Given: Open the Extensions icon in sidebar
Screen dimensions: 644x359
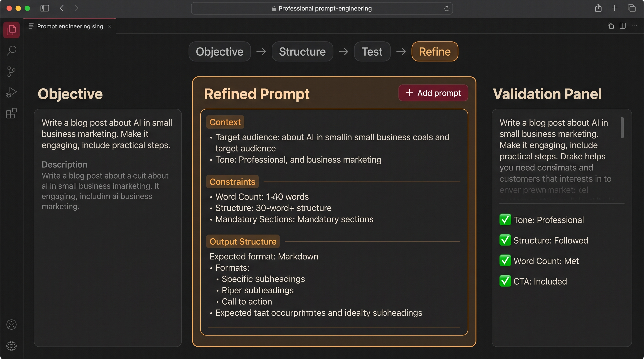Looking at the screenshot, I should tap(11, 113).
